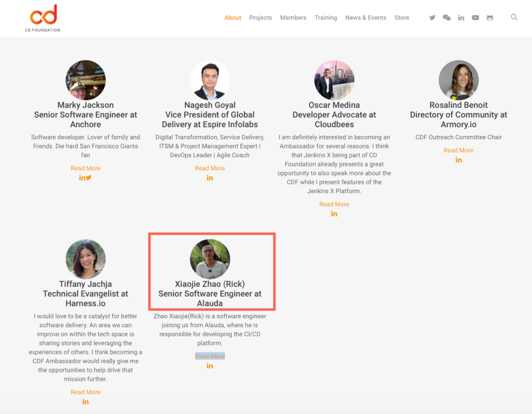Click the Xiaojie Zhao (Rick) heading
The height and width of the screenshot is (414, 532).
click(210, 284)
